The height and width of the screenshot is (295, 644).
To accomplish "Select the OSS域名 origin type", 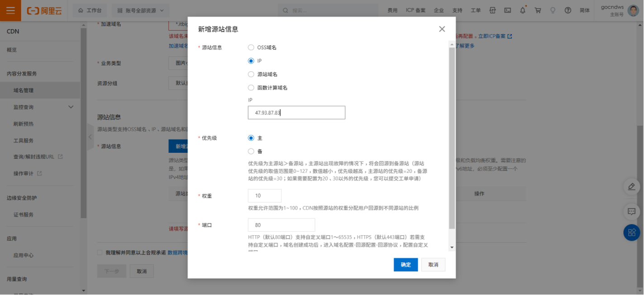I will click(x=251, y=47).
